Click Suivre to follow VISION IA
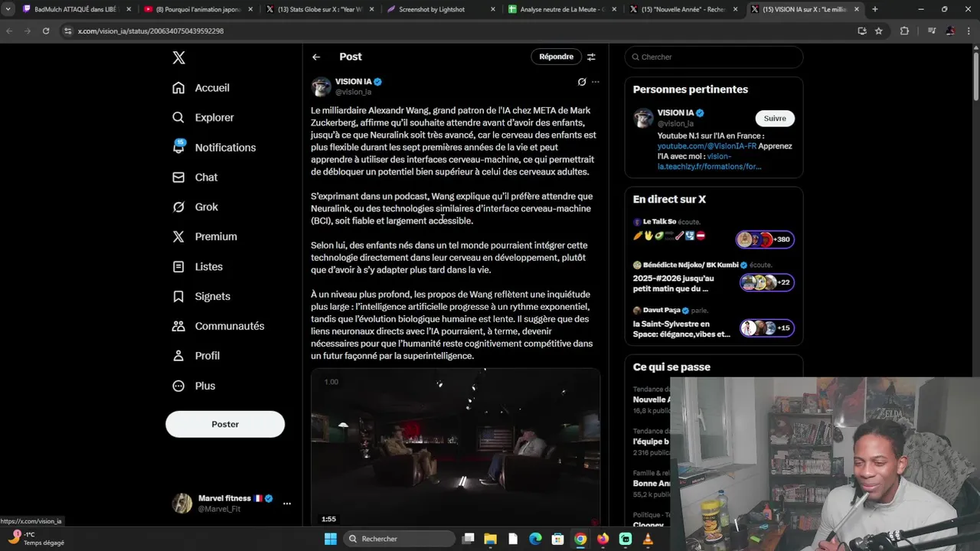Viewport: 980px width, 551px height. 775,119
